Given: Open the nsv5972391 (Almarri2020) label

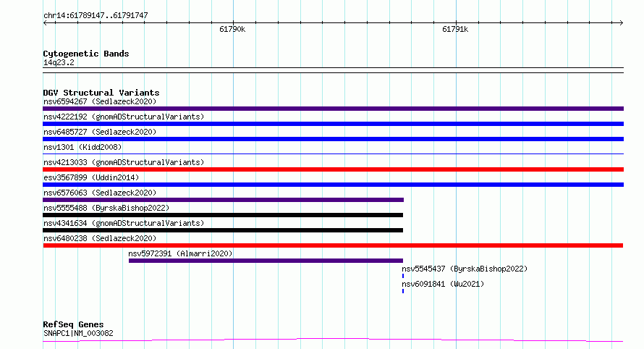Looking at the screenshot, I should (180, 253).
